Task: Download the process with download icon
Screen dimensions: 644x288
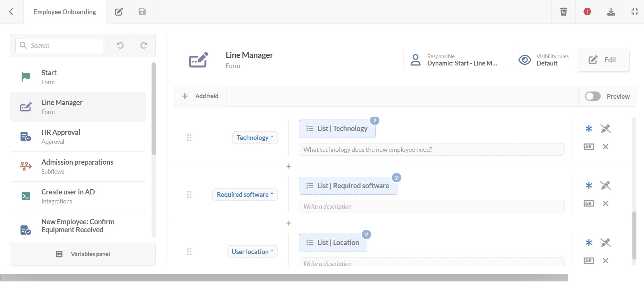Action: click(611, 12)
